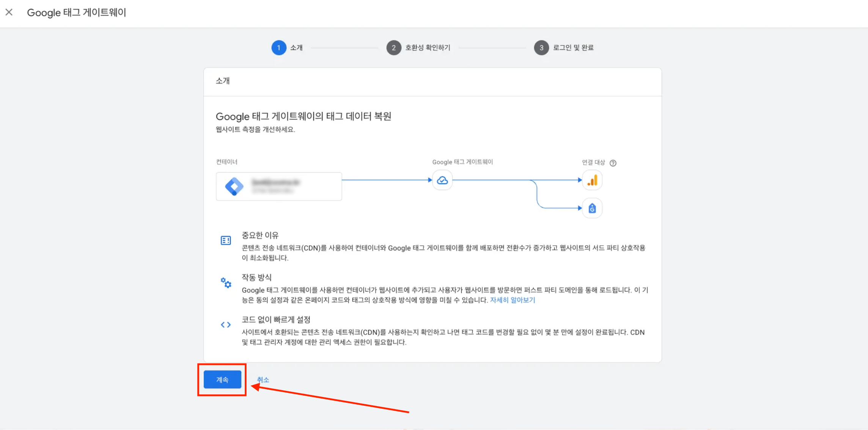The height and width of the screenshot is (430, 868).
Task: Click the 웹사이트 측정을 개선하세요 subtitle
Action: click(x=255, y=130)
